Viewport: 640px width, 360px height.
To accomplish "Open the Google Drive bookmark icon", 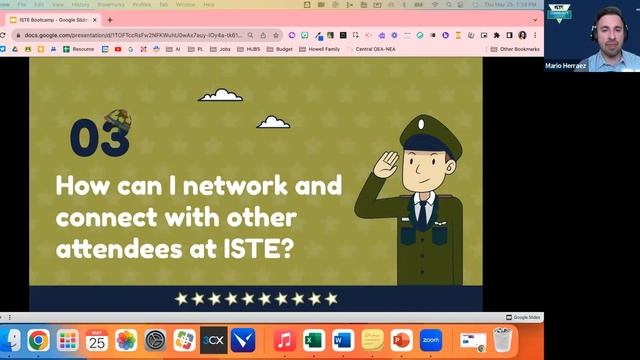I will [15, 49].
